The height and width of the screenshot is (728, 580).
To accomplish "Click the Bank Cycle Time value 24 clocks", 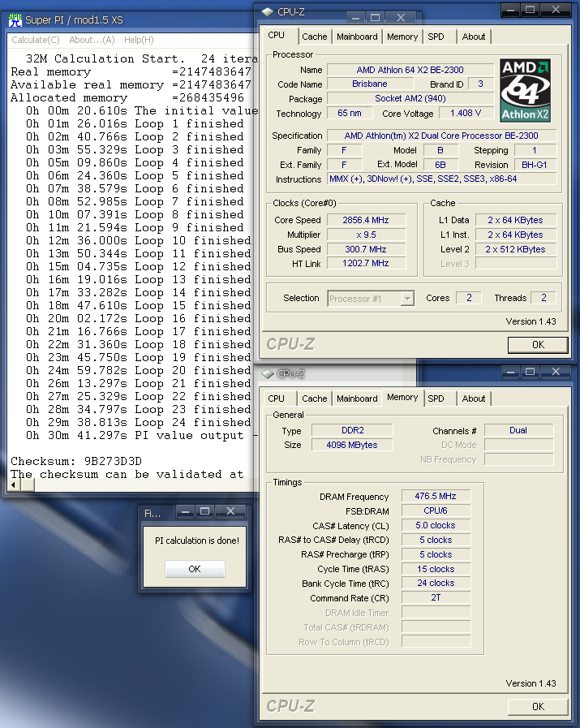I will (436, 584).
